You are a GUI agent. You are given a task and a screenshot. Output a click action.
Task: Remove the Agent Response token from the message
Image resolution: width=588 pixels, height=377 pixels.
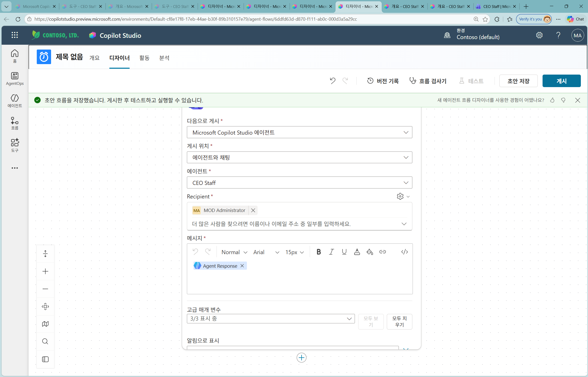point(242,266)
